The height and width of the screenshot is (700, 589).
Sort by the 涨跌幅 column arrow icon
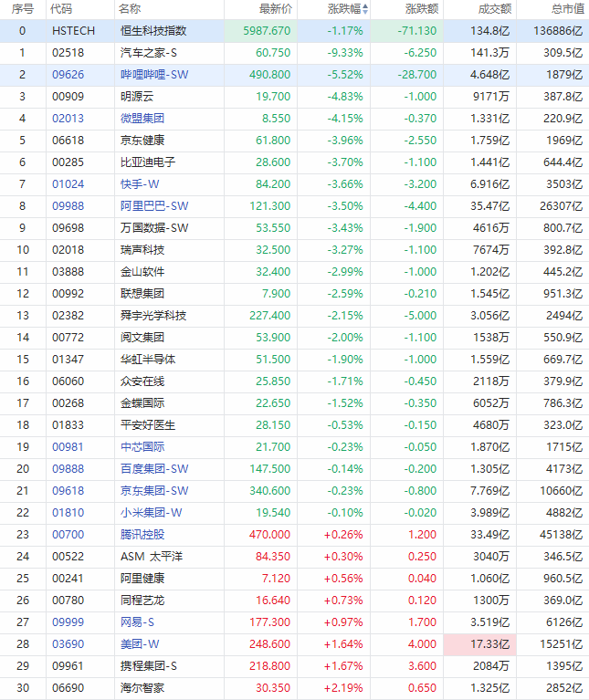pyautogui.click(x=365, y=9)
